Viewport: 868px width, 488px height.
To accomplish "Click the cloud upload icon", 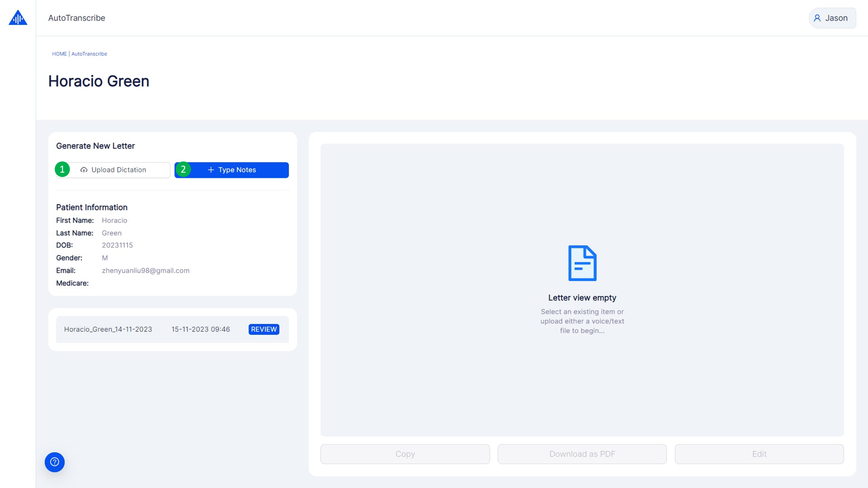I will pos(84,170).
